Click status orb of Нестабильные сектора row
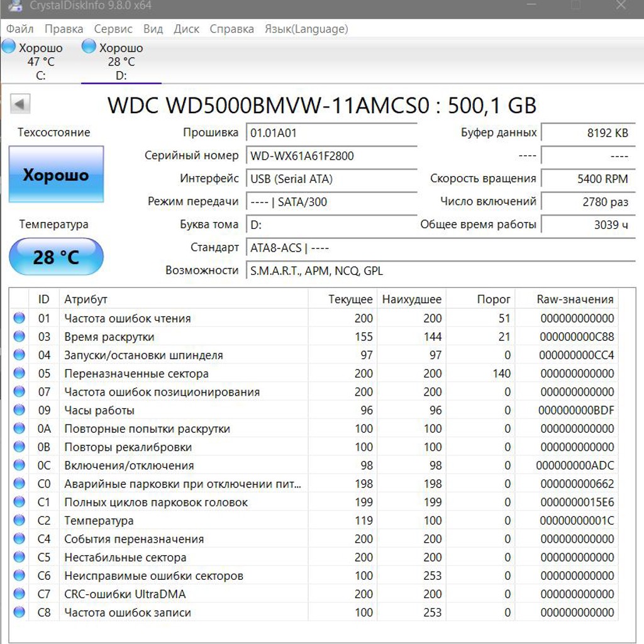The height and width of the screenshot is (644, 644). coord(19,557)
